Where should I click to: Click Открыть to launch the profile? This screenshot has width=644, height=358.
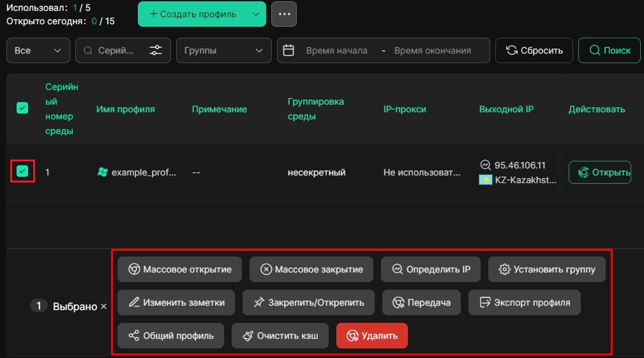click(x=600, y=172)
